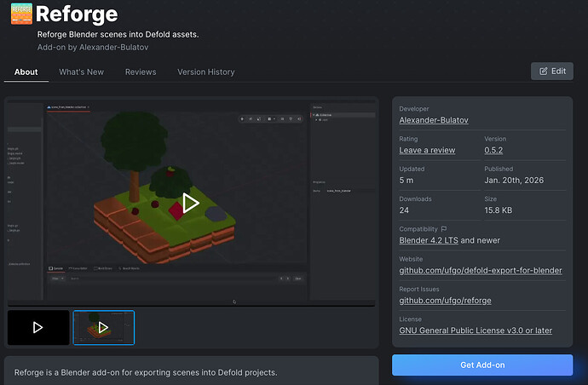Open the defold-export-for-blender website link
The height and width of the screenshot is (385, 588).
click(x=480, y=271)
